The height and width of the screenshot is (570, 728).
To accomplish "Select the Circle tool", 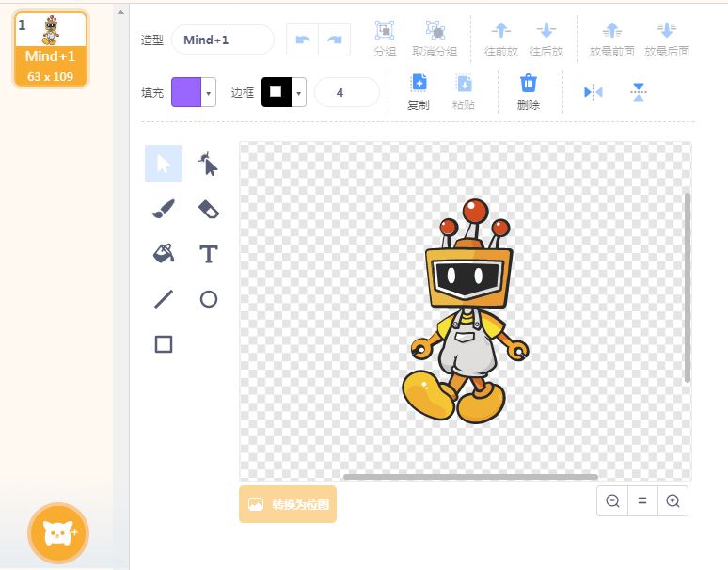I will point(208,299).
